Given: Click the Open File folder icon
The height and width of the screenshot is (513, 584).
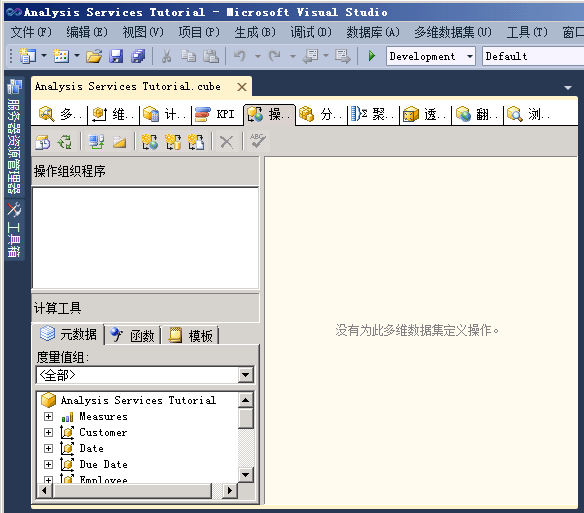Looking at the screenshot, I should pyautogui.click(x=94, y=56).
